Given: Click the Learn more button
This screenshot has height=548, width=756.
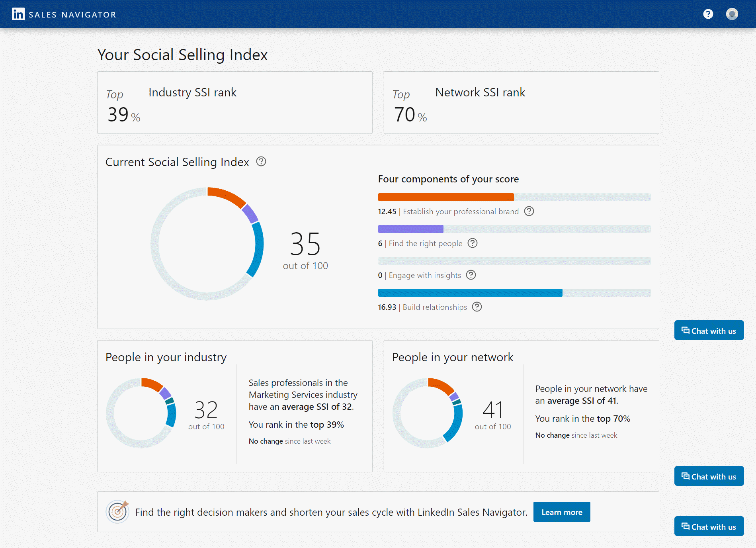Looking at the screenshot, I should coord(562,512).
